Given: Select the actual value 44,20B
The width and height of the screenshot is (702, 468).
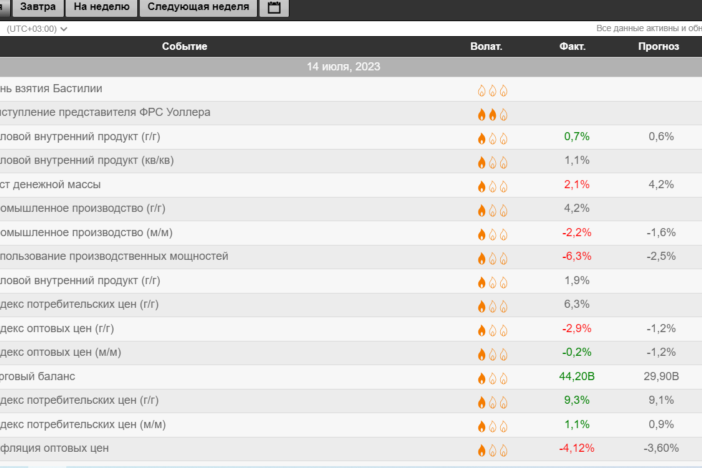Looking at the screenshot, I should point(577,377).
